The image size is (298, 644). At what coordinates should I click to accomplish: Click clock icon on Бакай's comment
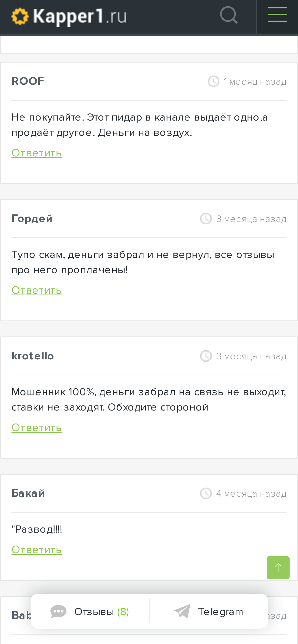[206, 493]
